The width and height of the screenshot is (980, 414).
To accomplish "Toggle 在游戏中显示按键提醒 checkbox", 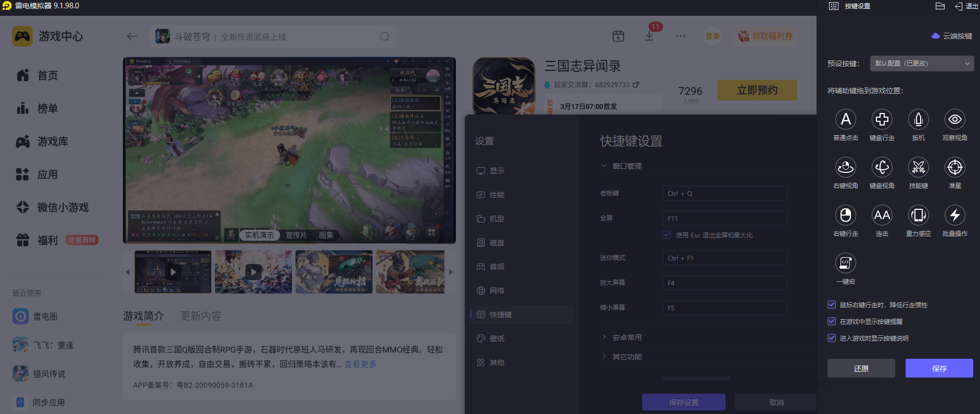I will tap(832, 321).
